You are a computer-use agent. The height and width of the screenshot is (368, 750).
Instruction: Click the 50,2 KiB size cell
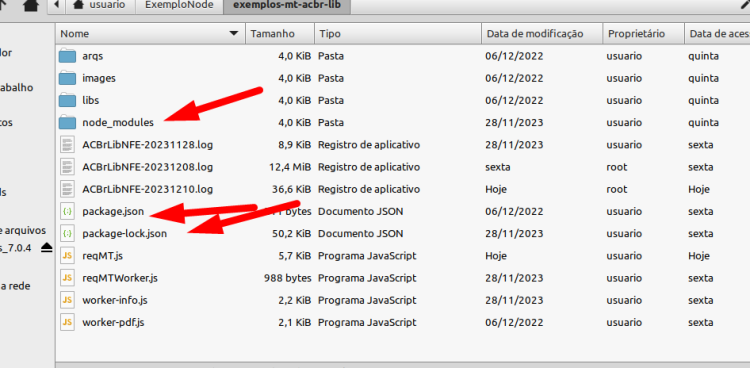click(x=292, y=234)
